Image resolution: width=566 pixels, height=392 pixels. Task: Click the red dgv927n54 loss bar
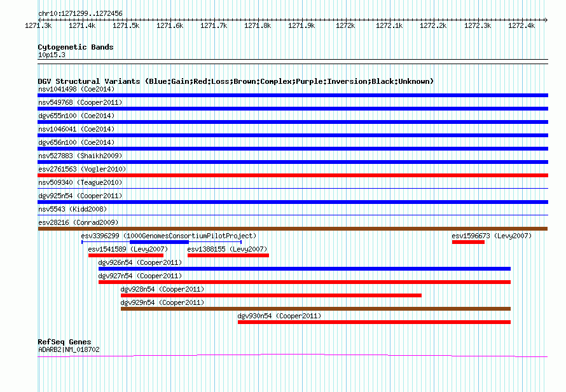[x=305, y=282]
